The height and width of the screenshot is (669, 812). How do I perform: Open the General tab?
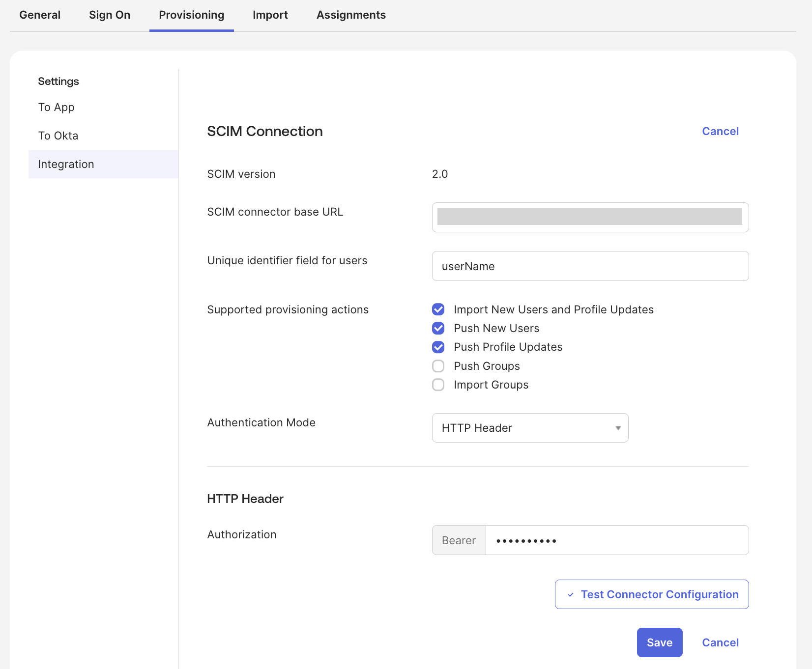(x=40, y=15)
